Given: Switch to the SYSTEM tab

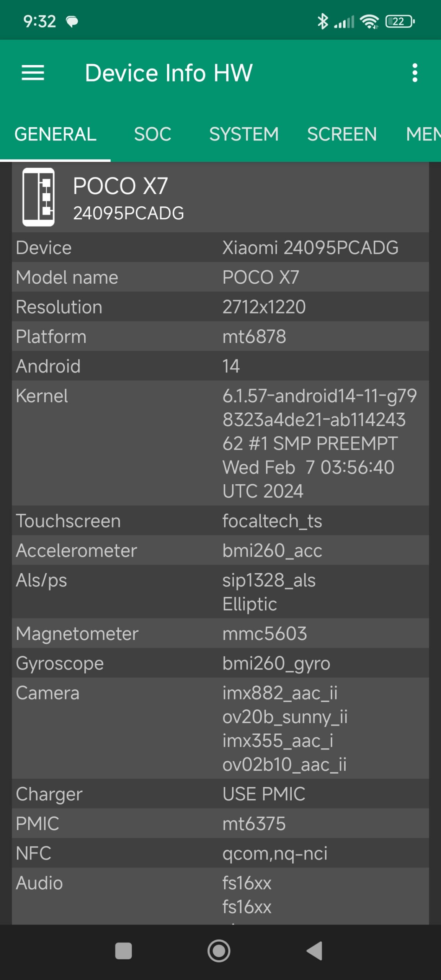Looking at the screenshot, I should coord(244,134).
